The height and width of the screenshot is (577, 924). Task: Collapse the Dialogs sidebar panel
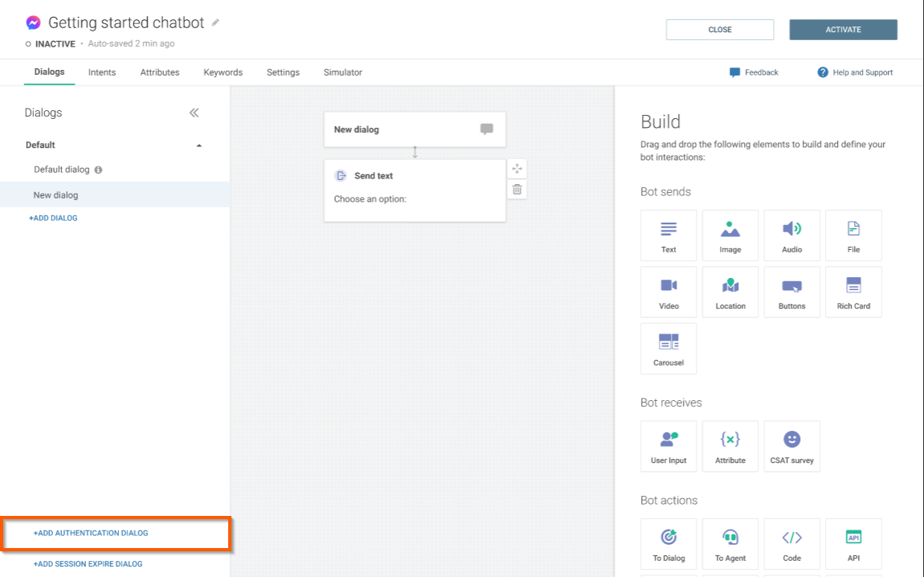(x=194, y=113)
